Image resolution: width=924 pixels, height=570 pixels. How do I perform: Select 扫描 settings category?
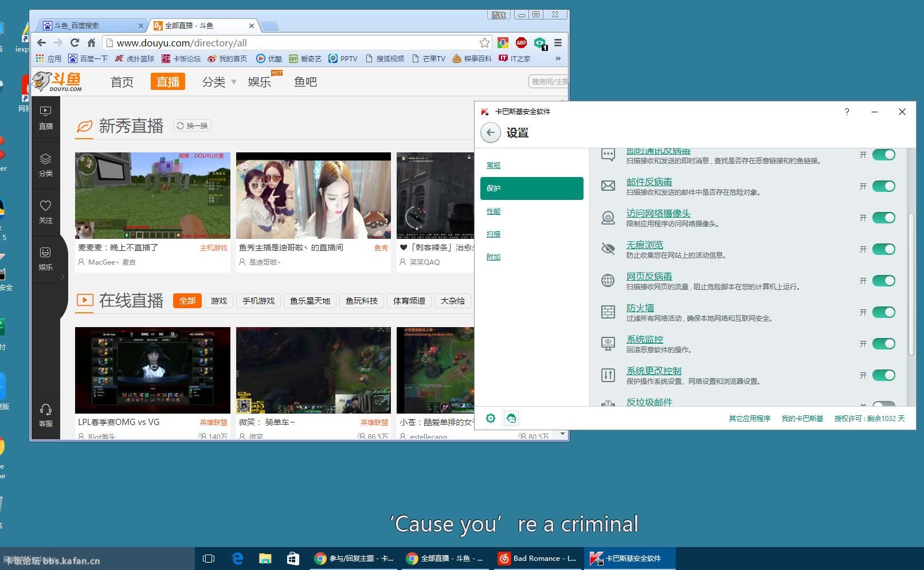tap(494, 234)
